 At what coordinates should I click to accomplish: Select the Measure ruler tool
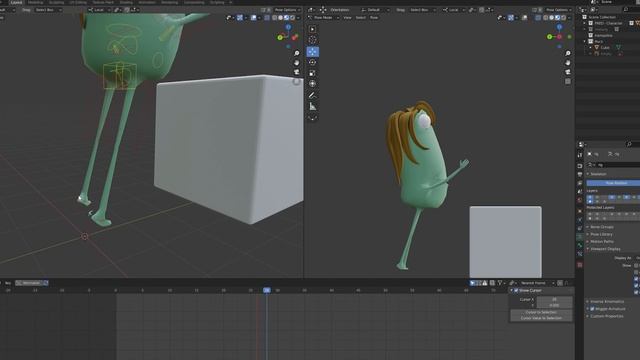312,107
